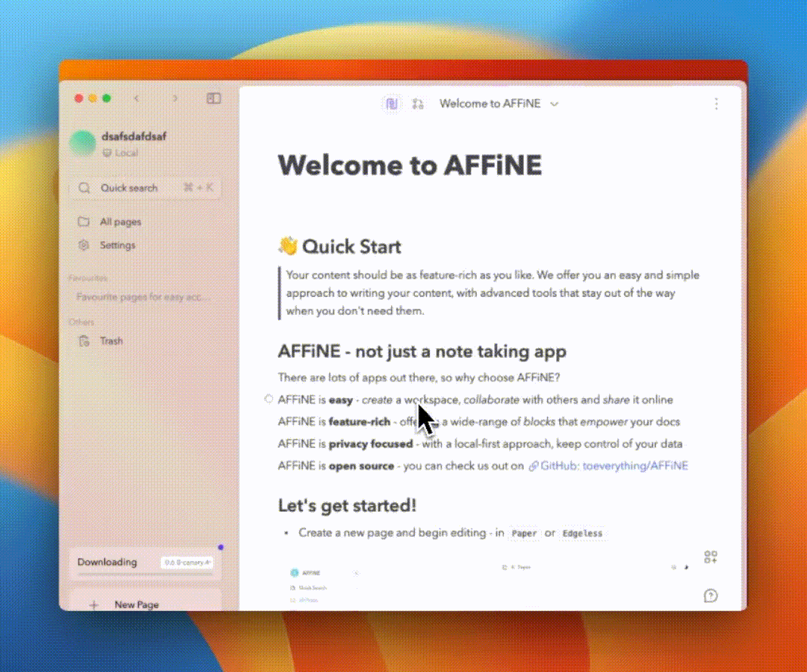Click the version tag in the Downloading box
This screenshot has width=807, height=672.
[187, 563]
